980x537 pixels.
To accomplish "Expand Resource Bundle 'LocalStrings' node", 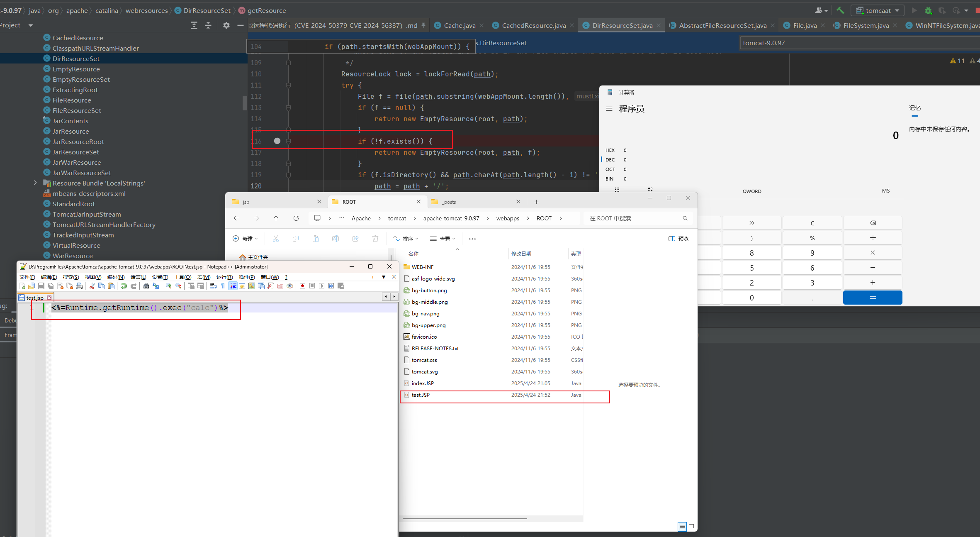I will click(x=35, y=183).
